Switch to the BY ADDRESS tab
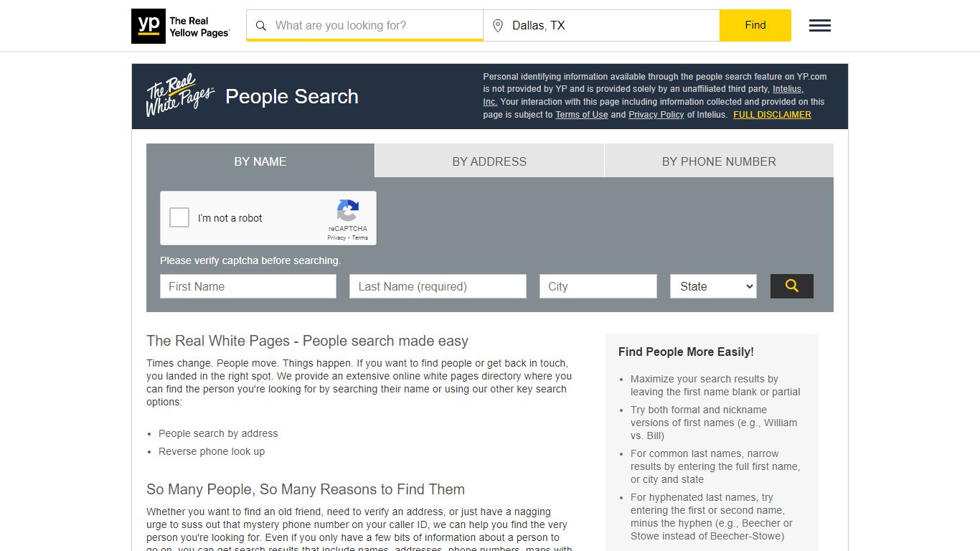The width and height of the screenshot is (980, 551). (489, 161)
